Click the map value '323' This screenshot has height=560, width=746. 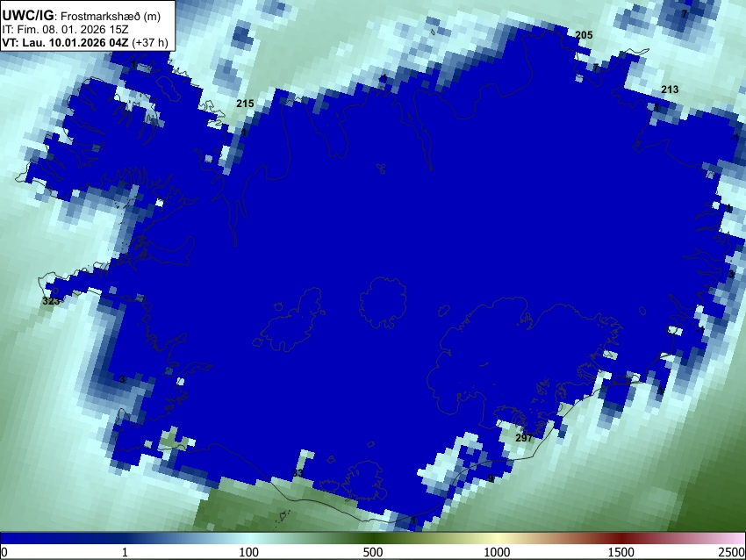(51, 301)
